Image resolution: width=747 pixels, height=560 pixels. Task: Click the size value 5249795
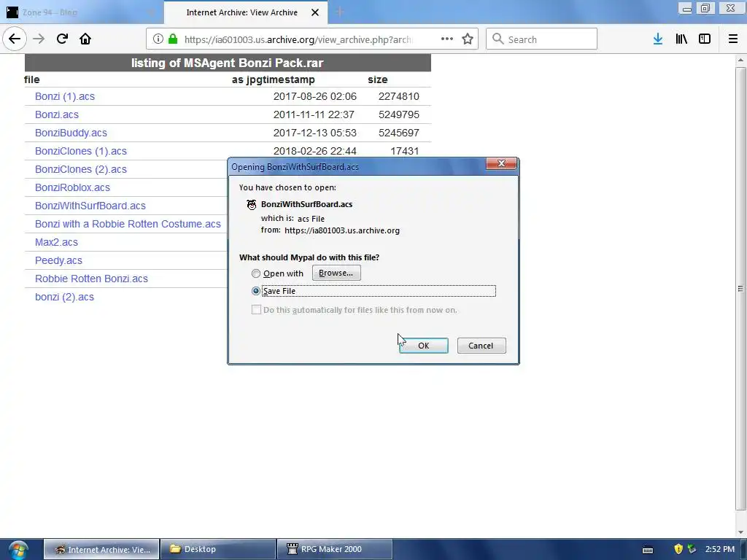pyautogui.click(x=399, y=114)
